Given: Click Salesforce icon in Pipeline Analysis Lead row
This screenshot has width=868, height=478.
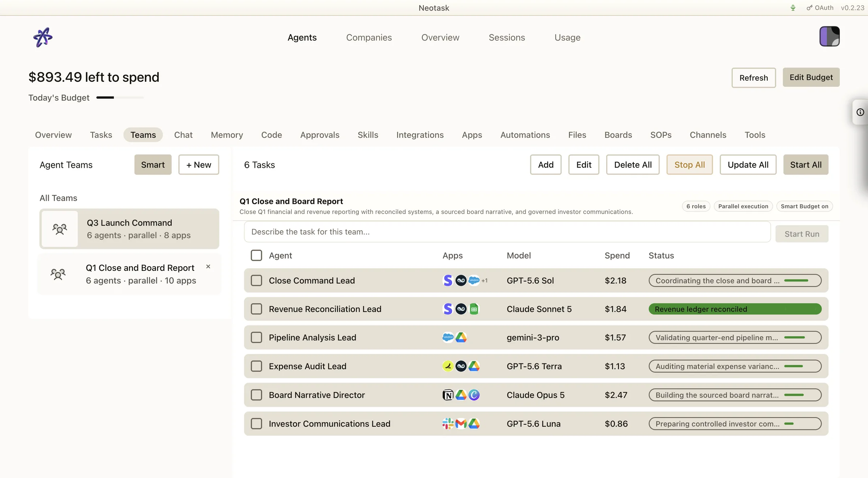Looking at the screenshot, I should click(448, 337).
